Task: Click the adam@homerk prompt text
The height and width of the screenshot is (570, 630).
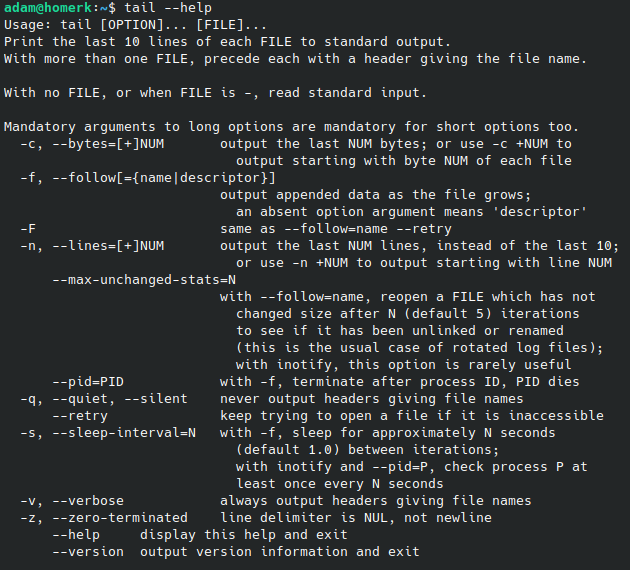Action: 48,8
